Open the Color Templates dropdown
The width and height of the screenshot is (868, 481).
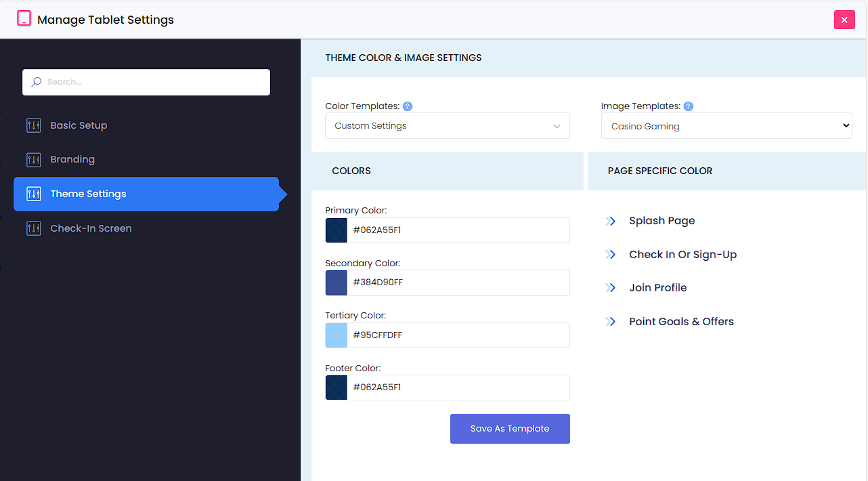pos(448,126)
